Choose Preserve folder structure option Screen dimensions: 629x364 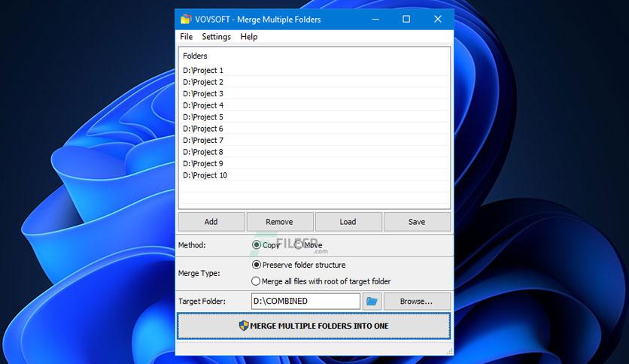click(257, 265)
